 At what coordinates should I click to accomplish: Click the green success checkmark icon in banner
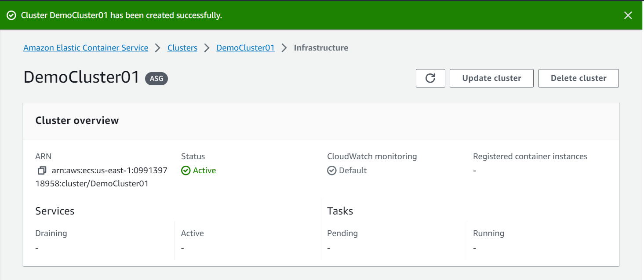tap(11, 15)
